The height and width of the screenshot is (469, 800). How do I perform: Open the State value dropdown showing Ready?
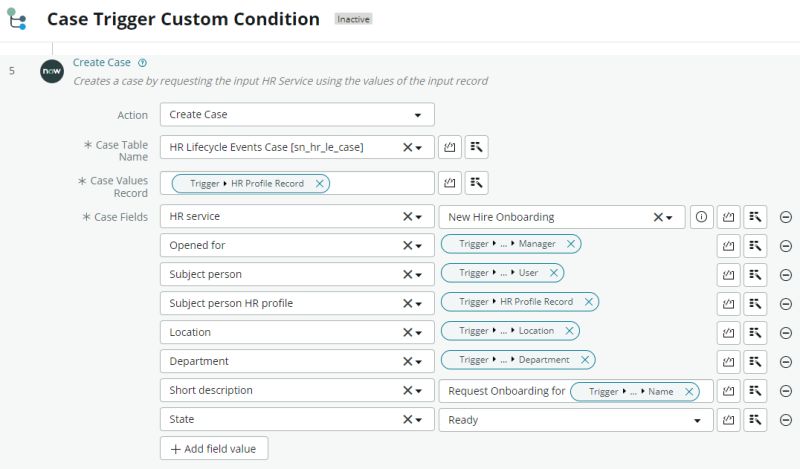pyautogui.click(x=697, y=421)
